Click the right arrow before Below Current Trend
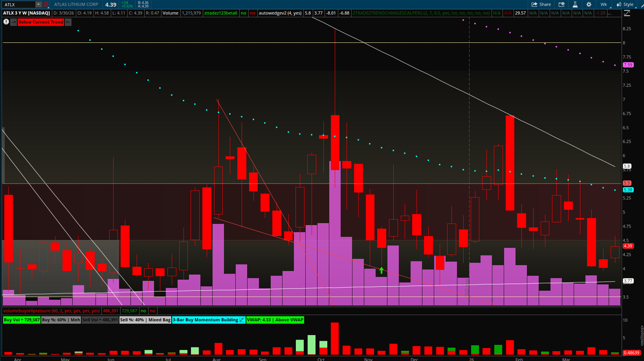 pyautogui.click(x=13, y=22)
